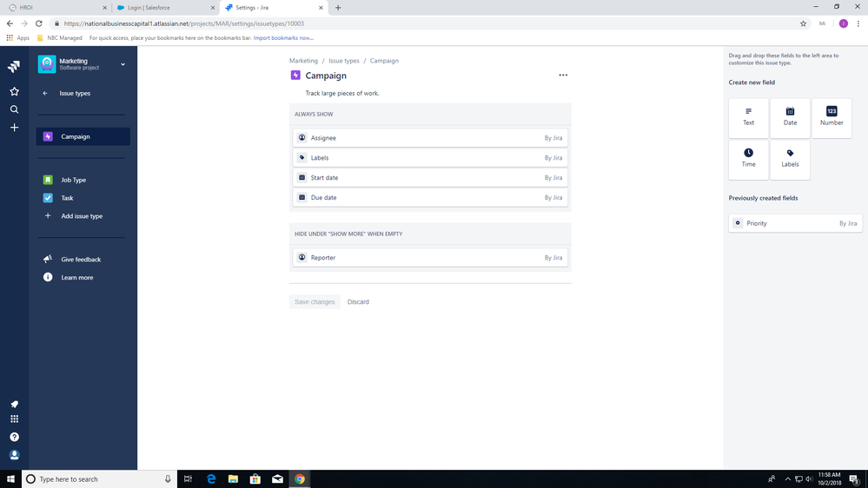Image resolution: width=868 pixels, height=488 pixels.
Task: Switch to the HROI browser tab
Action: [x=56, y=8]
